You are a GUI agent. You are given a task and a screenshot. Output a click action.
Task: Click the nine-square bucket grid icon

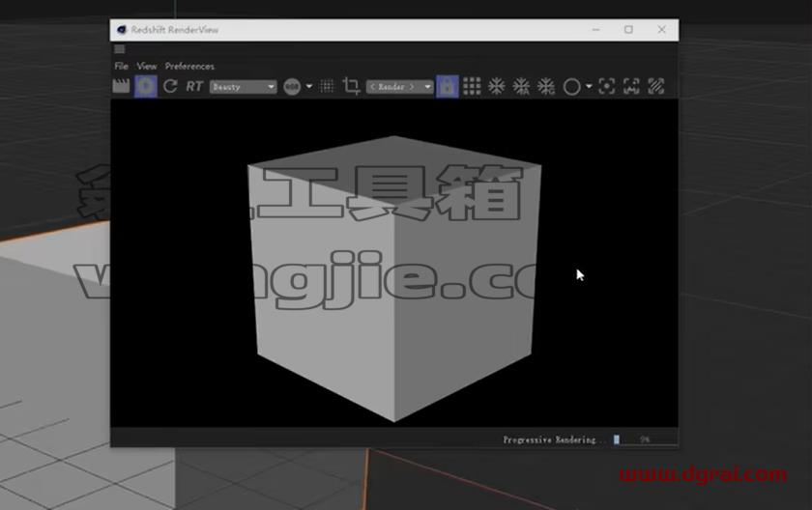[472, 86]
